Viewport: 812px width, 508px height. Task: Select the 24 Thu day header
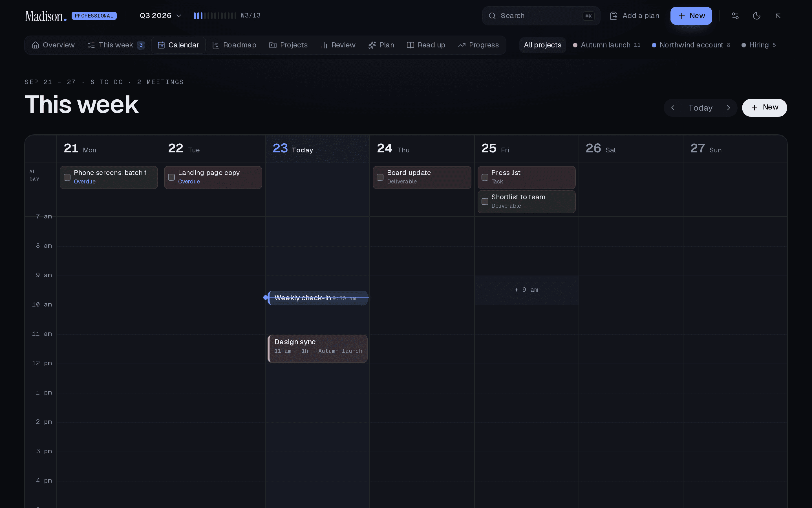coord(422,149)
